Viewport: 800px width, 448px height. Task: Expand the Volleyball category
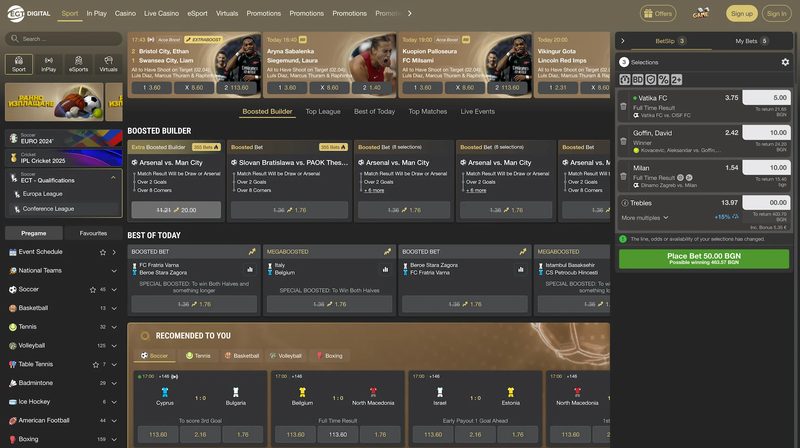(x=114, y=345)
